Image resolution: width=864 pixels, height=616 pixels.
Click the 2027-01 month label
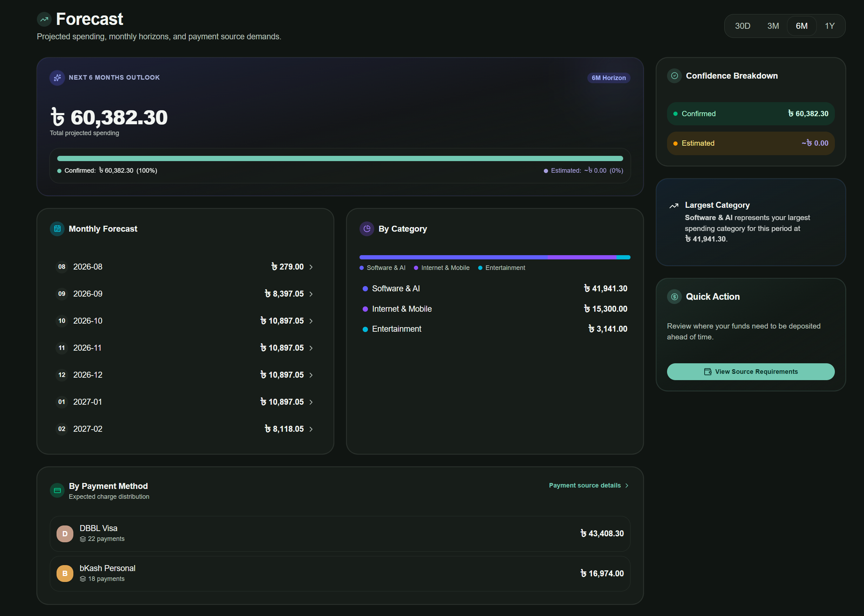pyautogui.click(x=88, y=402)
